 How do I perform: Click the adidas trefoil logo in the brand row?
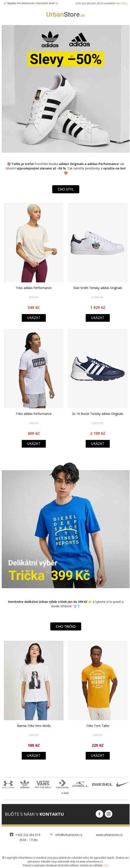24,784
